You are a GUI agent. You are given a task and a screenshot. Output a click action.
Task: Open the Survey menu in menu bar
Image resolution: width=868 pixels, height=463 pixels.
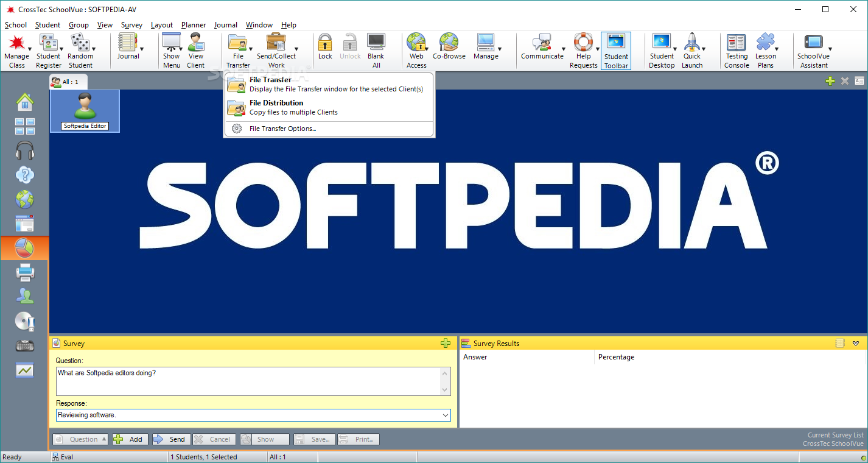pos(131,25)
